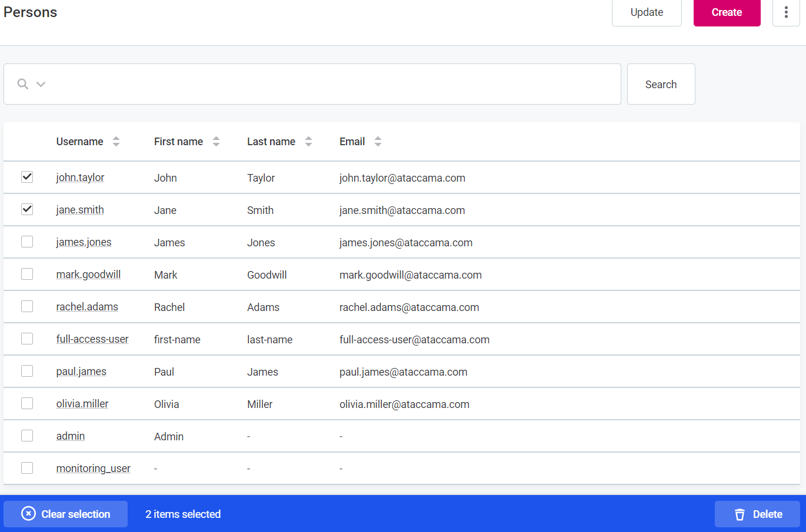Select the james.jones row checkbox
This screenshot has width=806, height=532.
pos(27,242)
